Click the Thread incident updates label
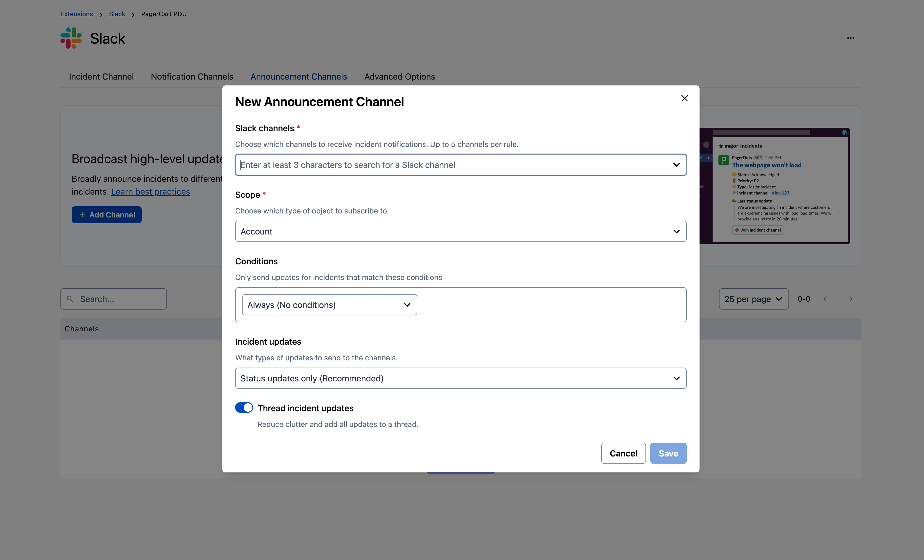924x560 pixels. tap(305, 408)
